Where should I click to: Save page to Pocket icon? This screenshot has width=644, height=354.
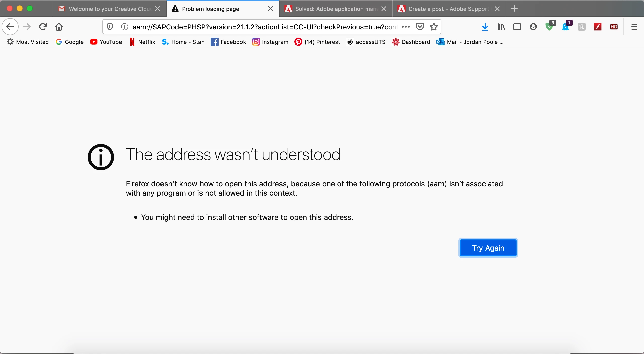[x=420, y=27]
